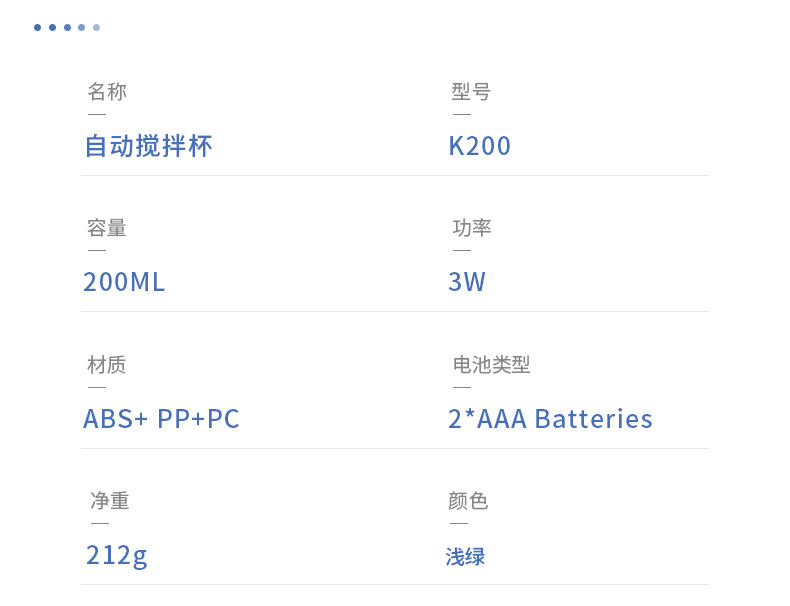Select the color value 浅绿
Image resolution: width=790 pixels, height=606 pixels.
(x=465, y=557)
